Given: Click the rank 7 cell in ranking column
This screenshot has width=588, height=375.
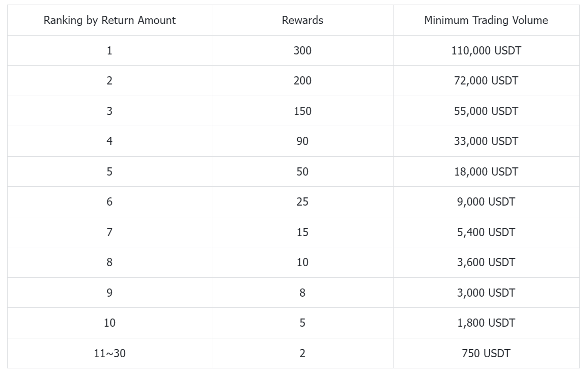Looking at the screenshot, I should pos(109,232).
